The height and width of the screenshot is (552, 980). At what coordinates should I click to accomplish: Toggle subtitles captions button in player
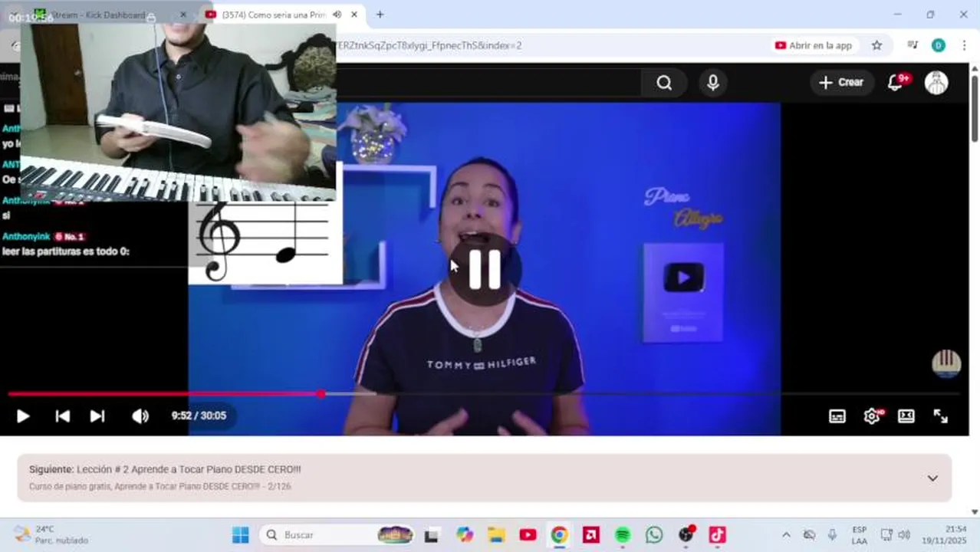coord(837,416)
